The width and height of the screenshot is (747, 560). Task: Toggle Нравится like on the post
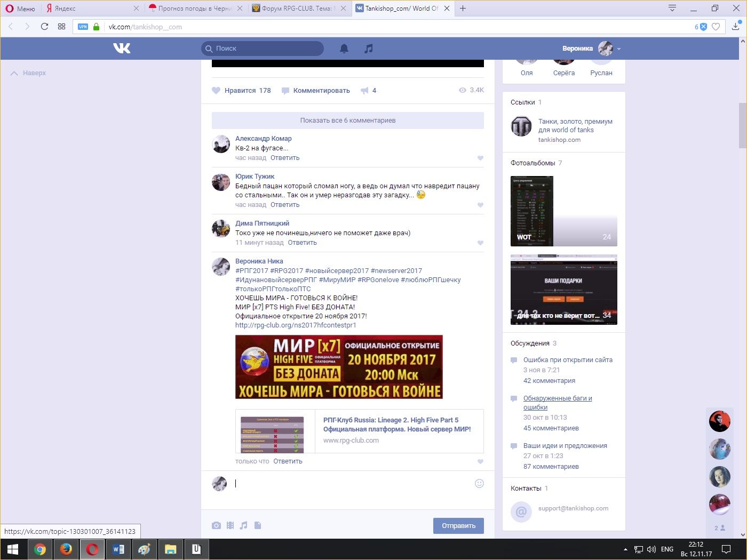click(x=241, y=91)
